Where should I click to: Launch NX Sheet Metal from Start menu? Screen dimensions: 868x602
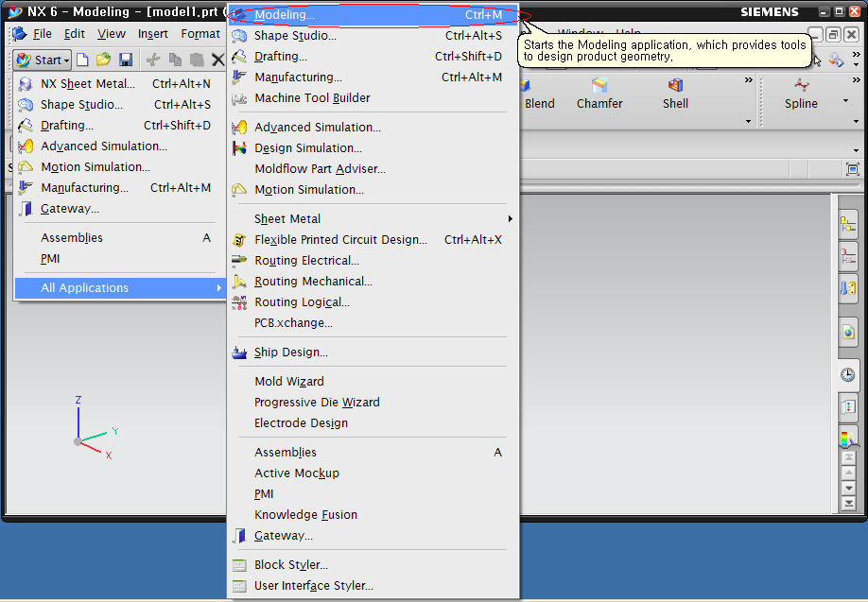coord(119,84)
